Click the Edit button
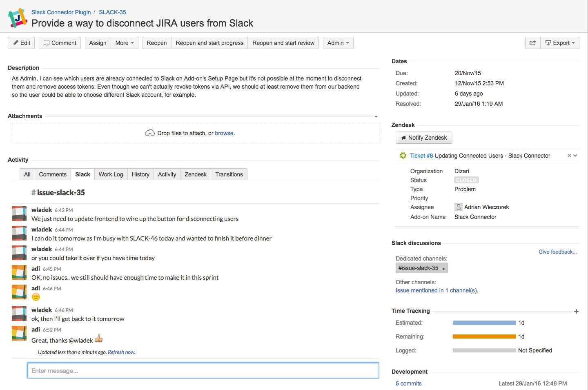Screen dimensions: 588x390 [x=21, y=43]
